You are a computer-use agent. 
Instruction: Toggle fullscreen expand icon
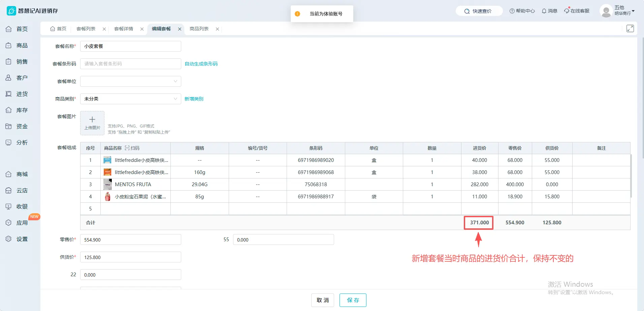pyautogui.click(x=630, y=29)
